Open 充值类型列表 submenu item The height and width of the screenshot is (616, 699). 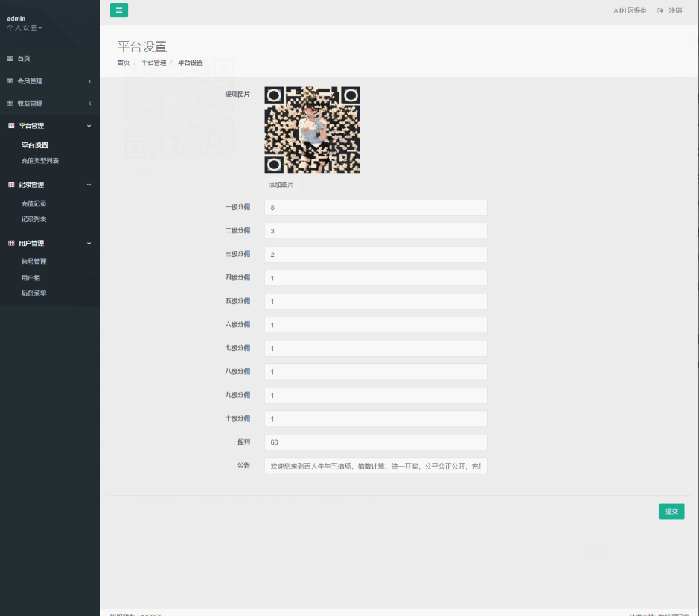coord(40,161)
